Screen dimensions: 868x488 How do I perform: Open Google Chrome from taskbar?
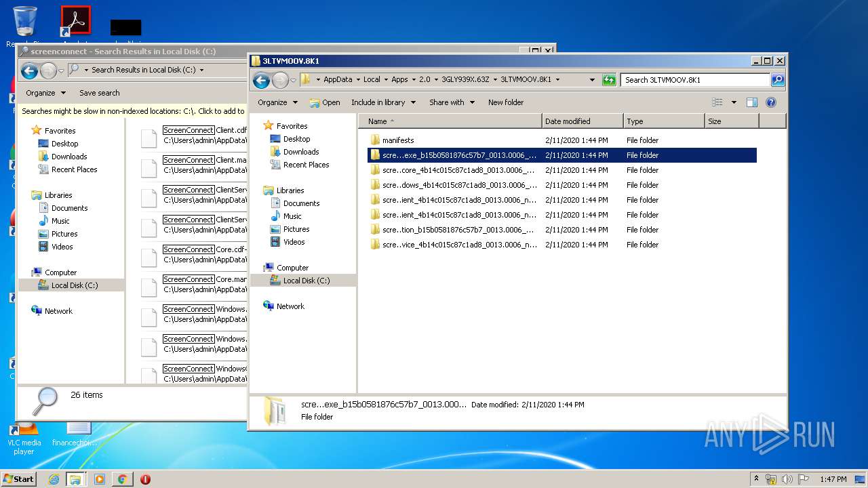click(x=122, y=479)
